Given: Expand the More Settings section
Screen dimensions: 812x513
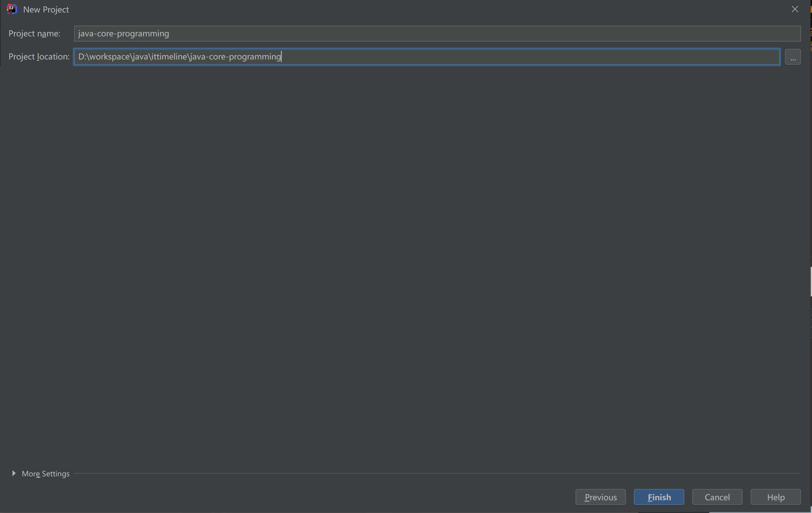Looking at the screenshot, I should 14,473.
